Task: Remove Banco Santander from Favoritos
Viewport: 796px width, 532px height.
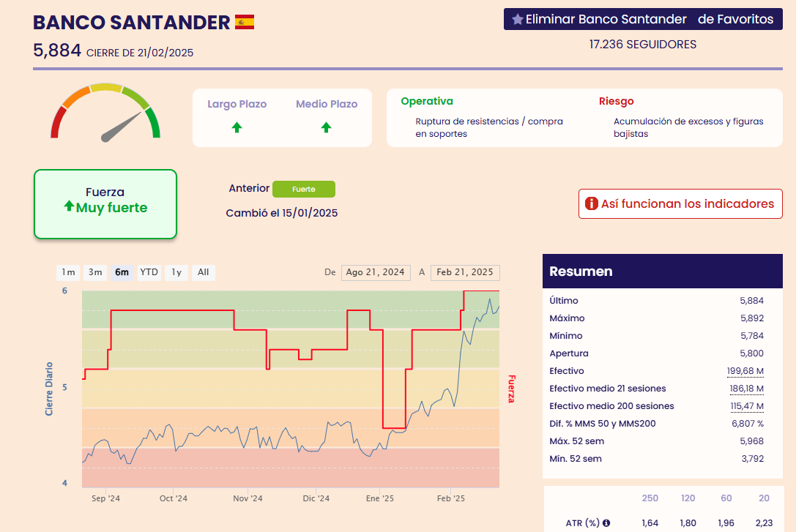Action: [x=643, y=19]
